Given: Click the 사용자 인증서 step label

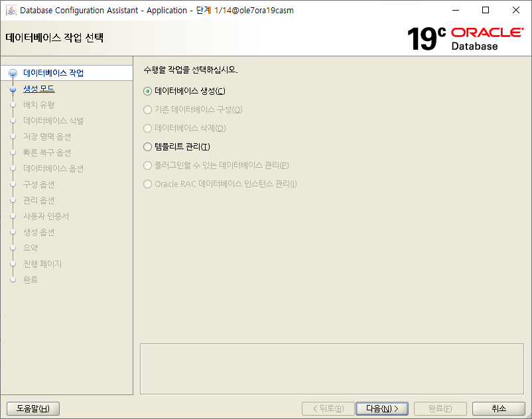Looking at the screenshot, I should coord(46,216).
